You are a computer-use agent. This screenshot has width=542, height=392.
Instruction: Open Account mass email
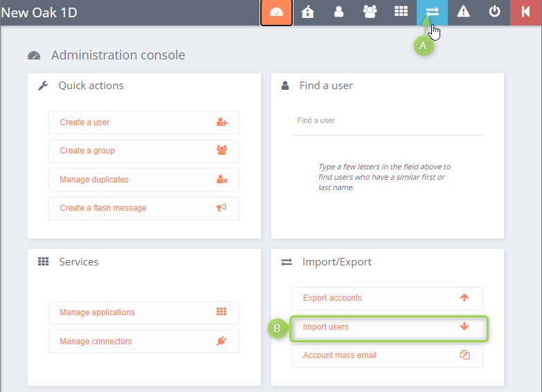387,355
